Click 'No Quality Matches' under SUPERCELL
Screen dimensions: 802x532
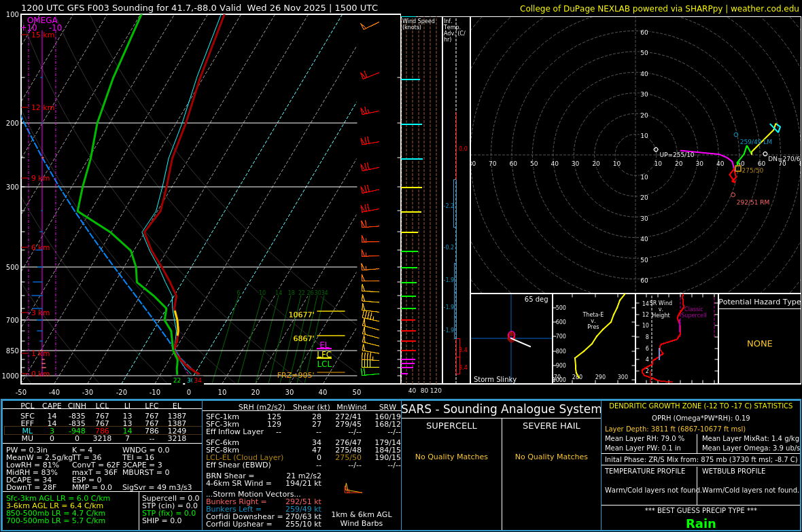click(452, 457)
